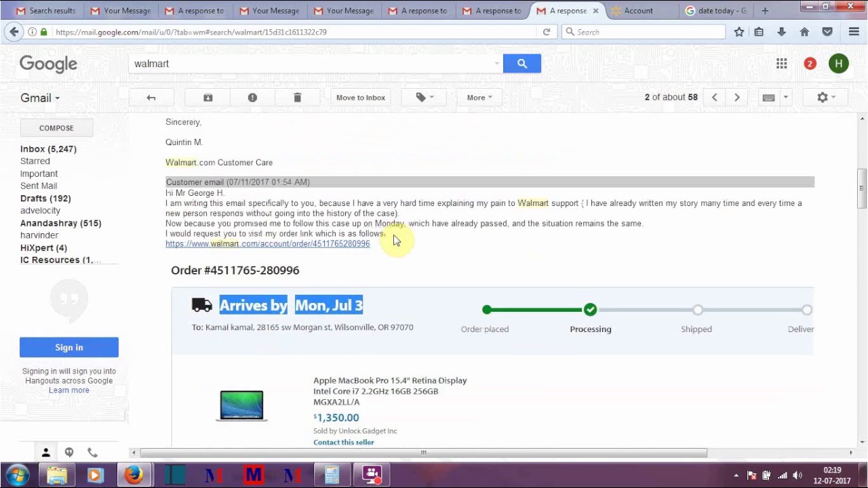
Task: Follow the Hangouts Learn more link
Action: (68, 390)
